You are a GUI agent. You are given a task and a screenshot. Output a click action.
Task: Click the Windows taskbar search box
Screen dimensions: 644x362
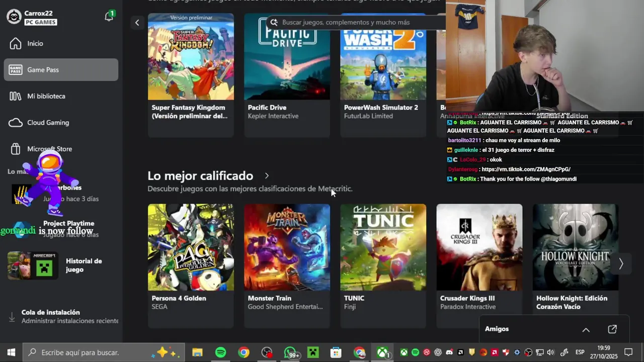pos(104,352)
